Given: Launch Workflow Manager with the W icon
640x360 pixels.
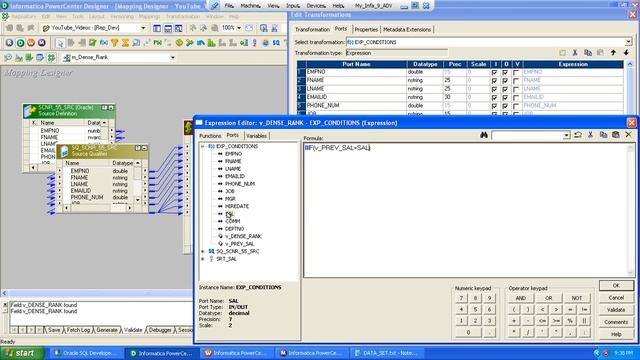Looking at the screenshot, I should [31, 42].
